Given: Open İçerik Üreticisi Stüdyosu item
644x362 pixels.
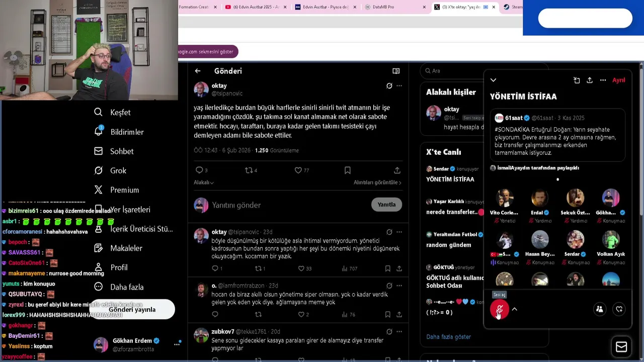Looking at the screenshot, I should pos(134,229).
